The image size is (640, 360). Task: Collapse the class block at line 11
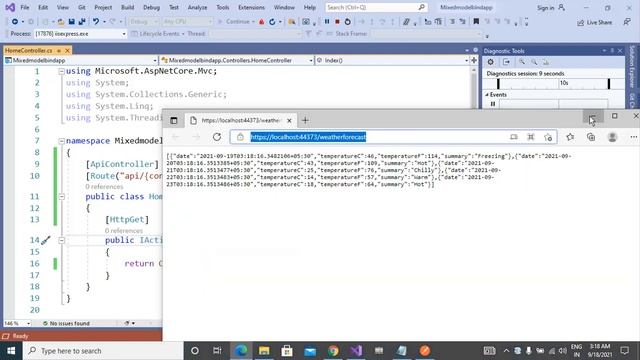pyautogui.click(x=61, y=197)
